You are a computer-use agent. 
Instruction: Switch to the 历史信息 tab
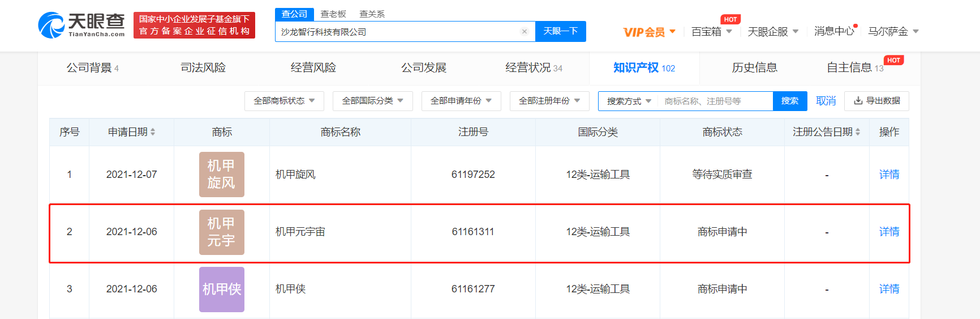[754, 68]
